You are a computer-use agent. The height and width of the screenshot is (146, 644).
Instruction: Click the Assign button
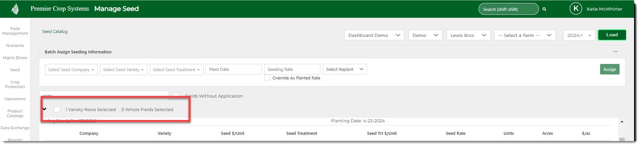[x=609, y=69]
